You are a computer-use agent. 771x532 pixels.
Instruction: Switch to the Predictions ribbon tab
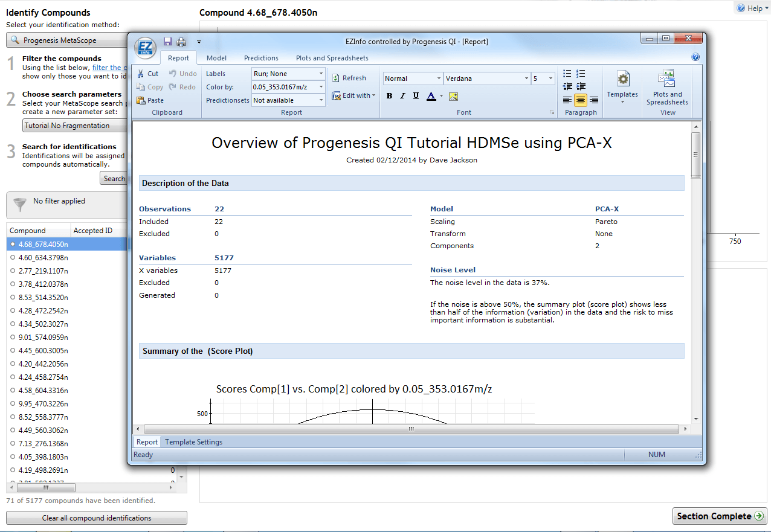coord(261,58)
